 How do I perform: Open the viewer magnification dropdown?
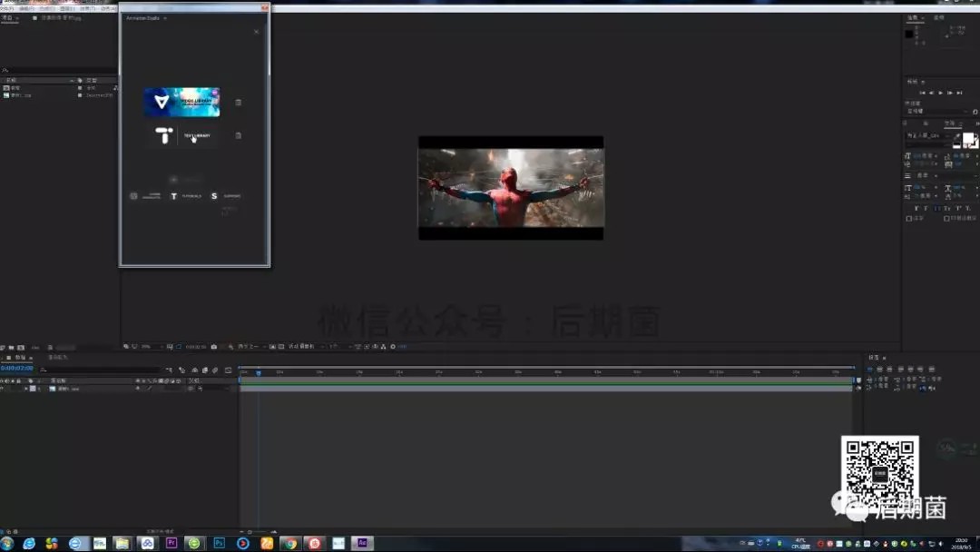[150, 346]
